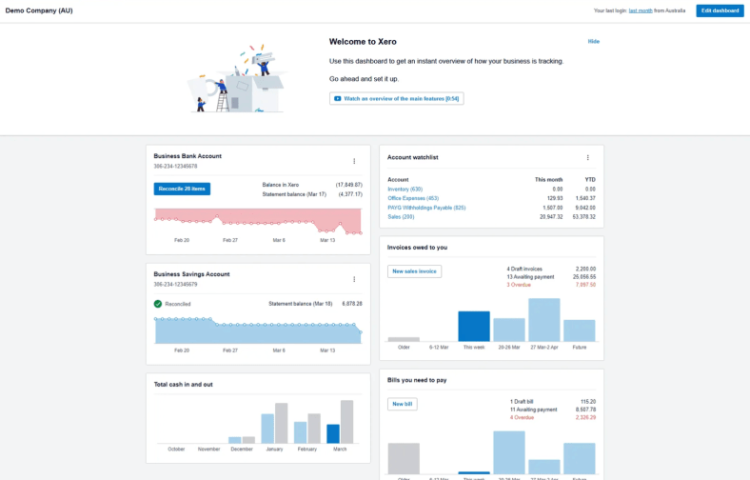View the 4 Overdue bills

520,417
